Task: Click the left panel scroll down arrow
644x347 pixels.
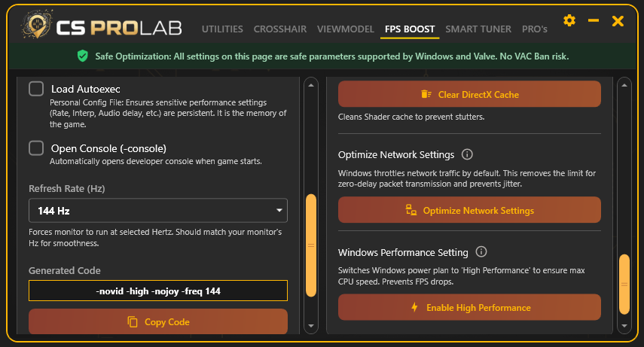Action: 311,326
